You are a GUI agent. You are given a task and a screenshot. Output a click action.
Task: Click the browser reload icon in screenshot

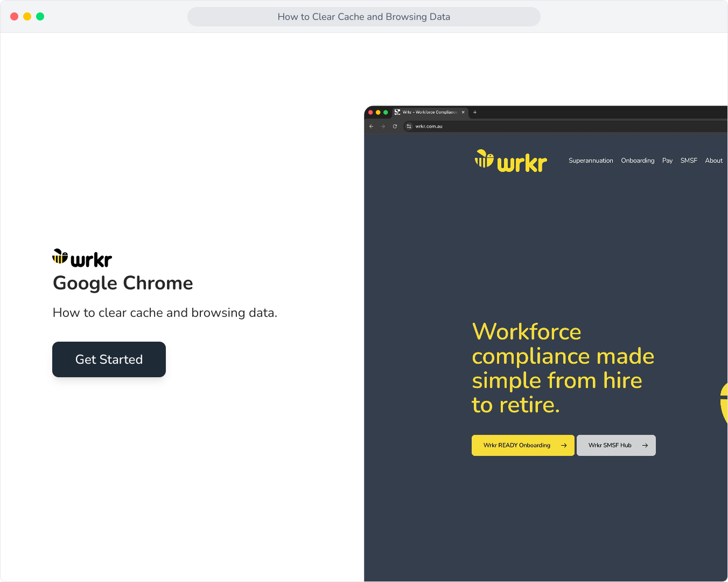point(395,126)
